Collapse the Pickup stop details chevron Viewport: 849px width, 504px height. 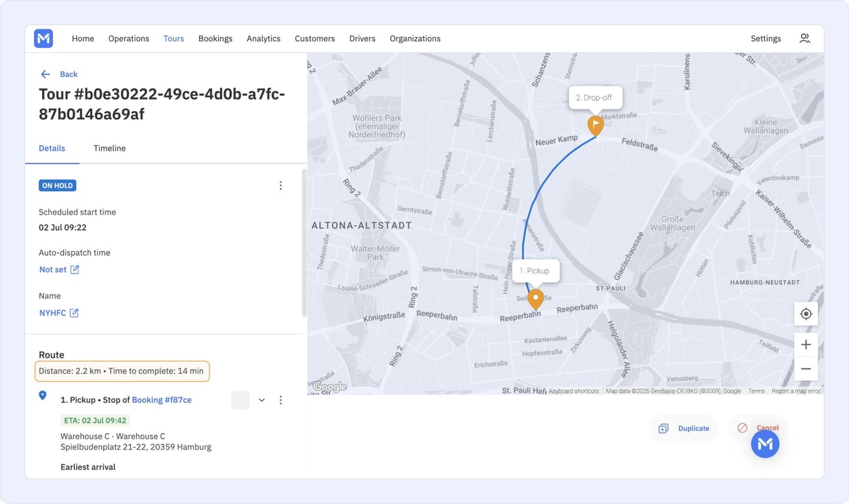point(261,400)
